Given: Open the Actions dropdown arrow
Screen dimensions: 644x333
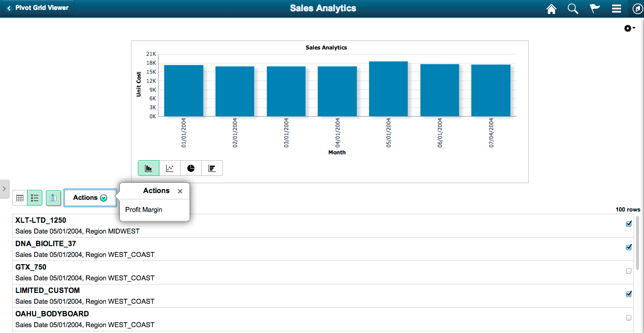Looking at the screenshot, I should [x=104, y=198].
